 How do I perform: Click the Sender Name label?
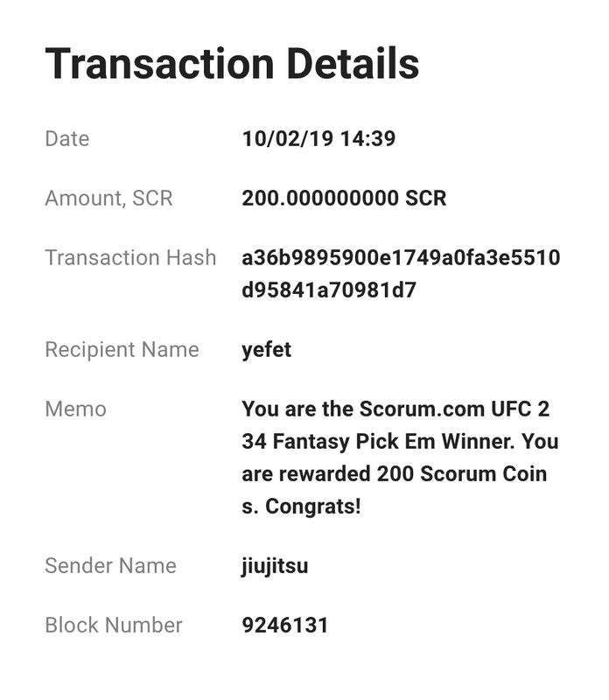tap(111, 565)
